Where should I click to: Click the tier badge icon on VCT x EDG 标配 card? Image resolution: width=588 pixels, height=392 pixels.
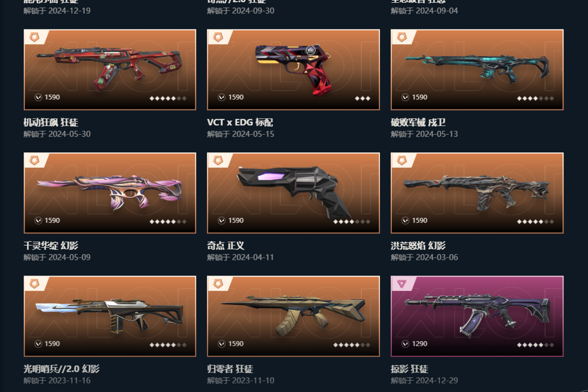click(218, 37)
